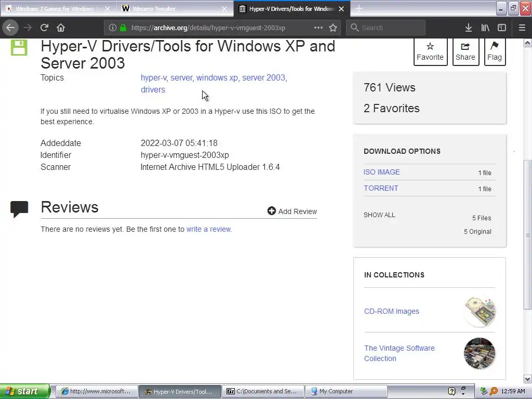The image size is (532, 399).
Task: Share this archive item
Action: point(465,51)
